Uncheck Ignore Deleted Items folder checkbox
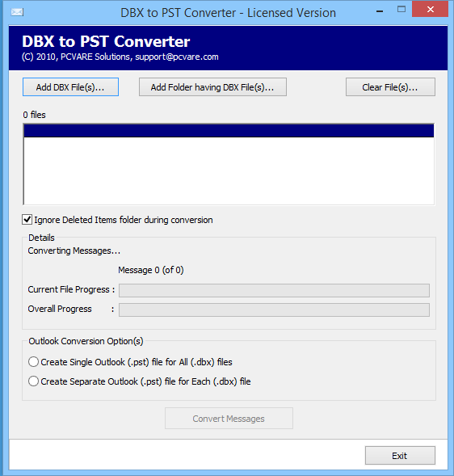Viewport: 454px width, 476px height. (27, 220)
